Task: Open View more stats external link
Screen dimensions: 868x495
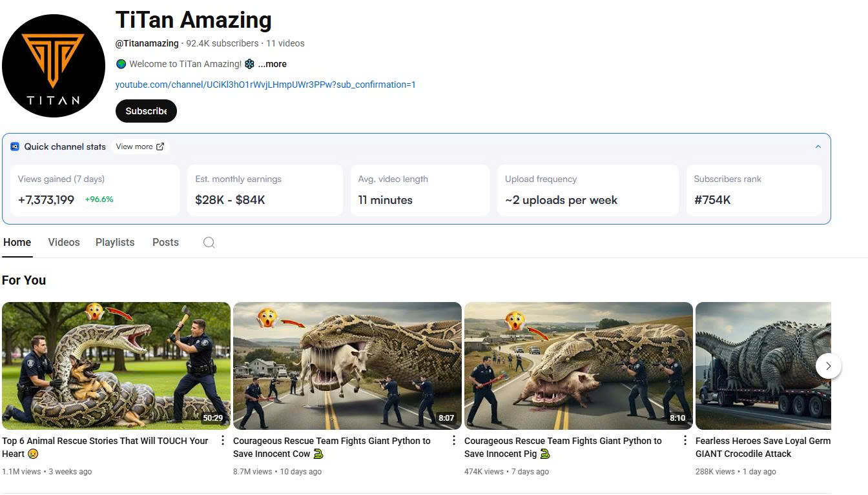Action: [139, 146]
